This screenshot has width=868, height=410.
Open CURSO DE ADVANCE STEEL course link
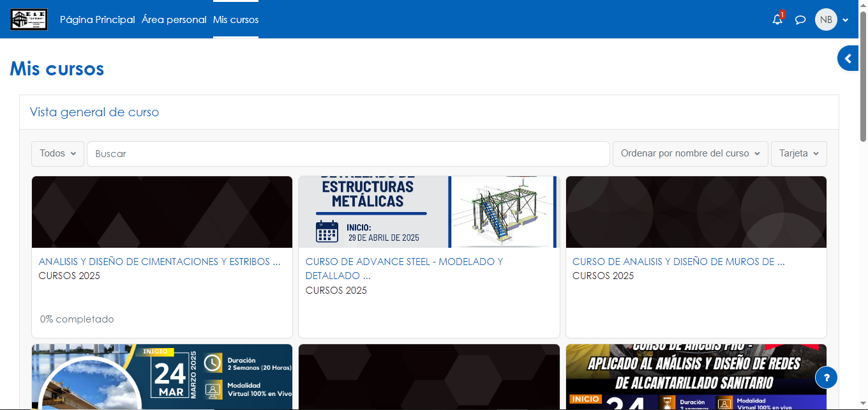(405, 269)
